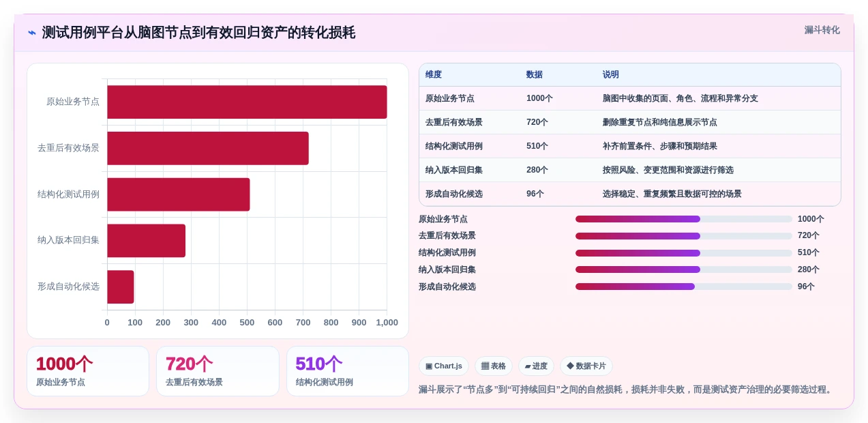Click the 形成自动化候选 chart bar

[x=121, y=287]
